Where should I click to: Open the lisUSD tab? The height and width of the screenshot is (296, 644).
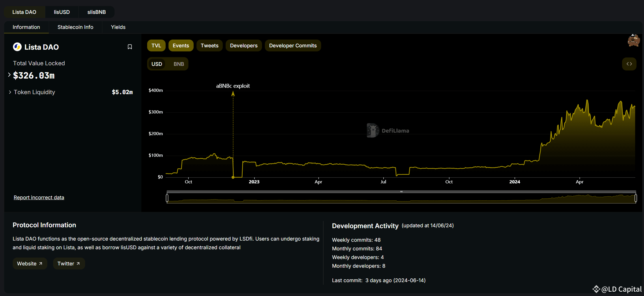click(x=62, y=12)
